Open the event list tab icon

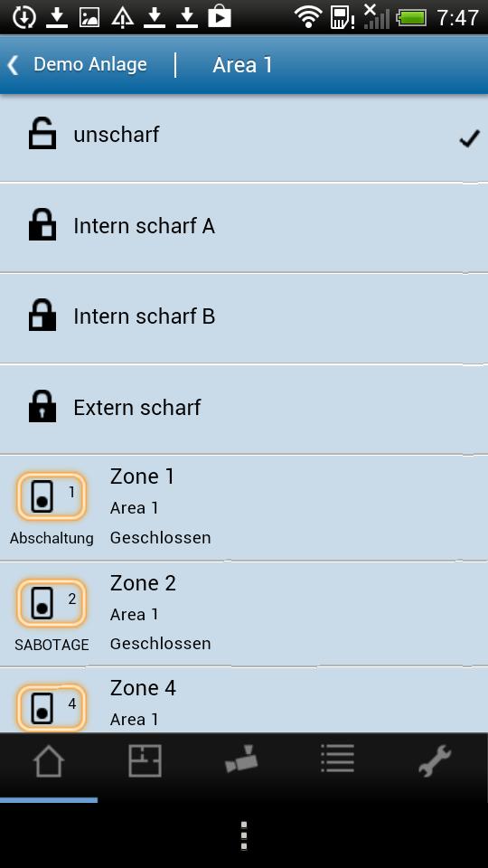(x=337, y=759)
